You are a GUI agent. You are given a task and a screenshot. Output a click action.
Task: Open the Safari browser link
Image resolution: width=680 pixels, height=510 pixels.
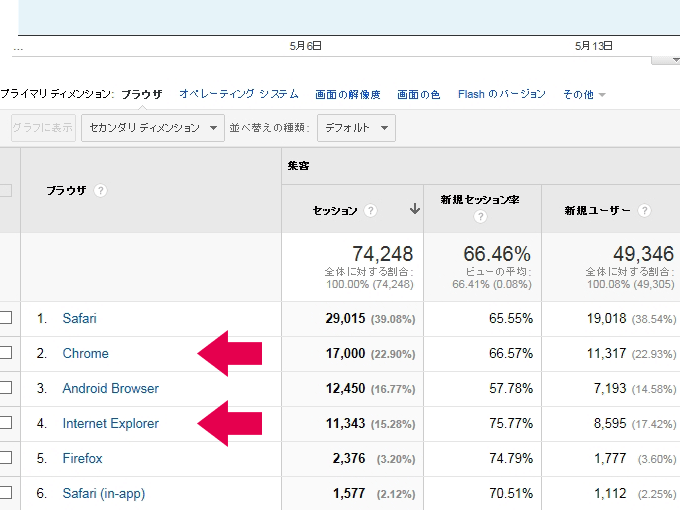(79, 318)
